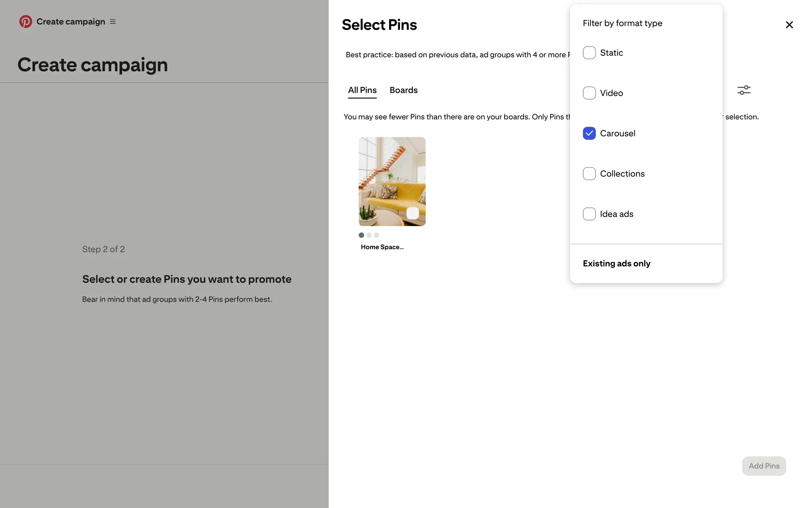Select Existing ads only option
The height and width of the screenshot is (508, 812).
pos(616,263)
